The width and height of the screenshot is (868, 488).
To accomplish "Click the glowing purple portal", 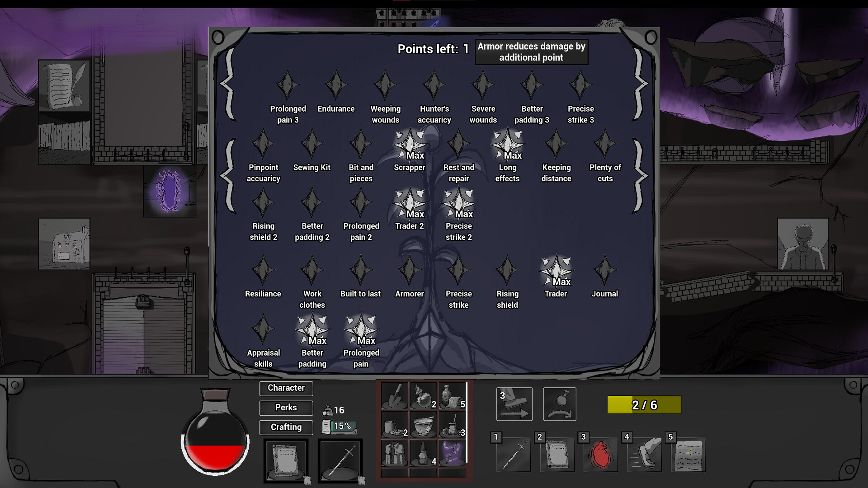I will click(x=169, y=191).
